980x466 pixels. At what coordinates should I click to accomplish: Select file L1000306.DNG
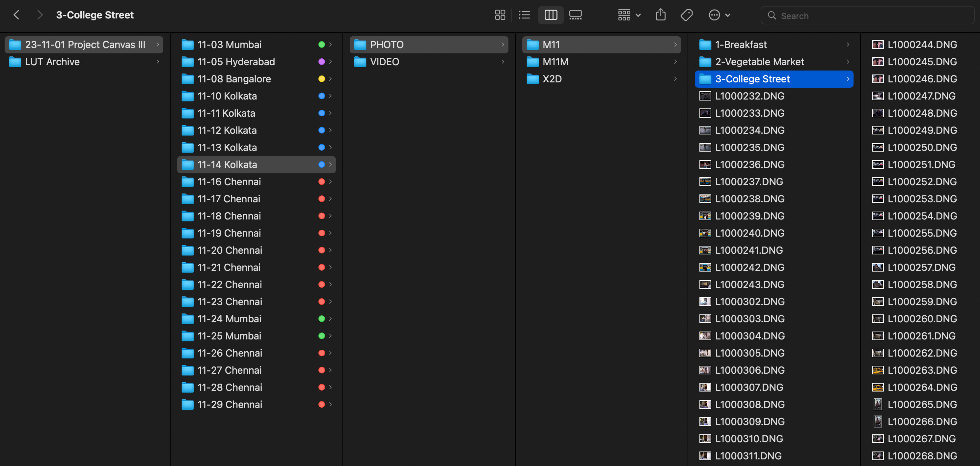[x=774, y=370]
